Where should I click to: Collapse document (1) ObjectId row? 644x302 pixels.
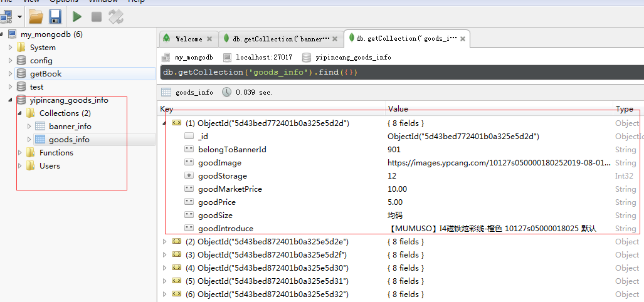(x=165, y=123)
